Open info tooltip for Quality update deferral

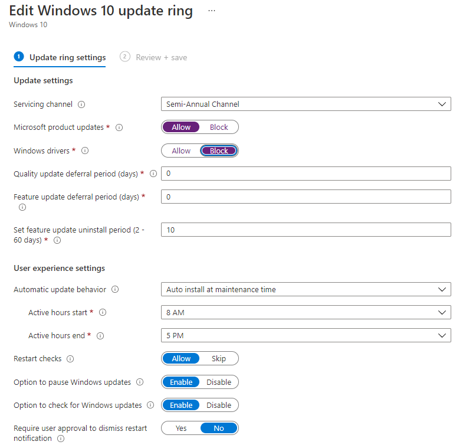click(x=153, y=174)
